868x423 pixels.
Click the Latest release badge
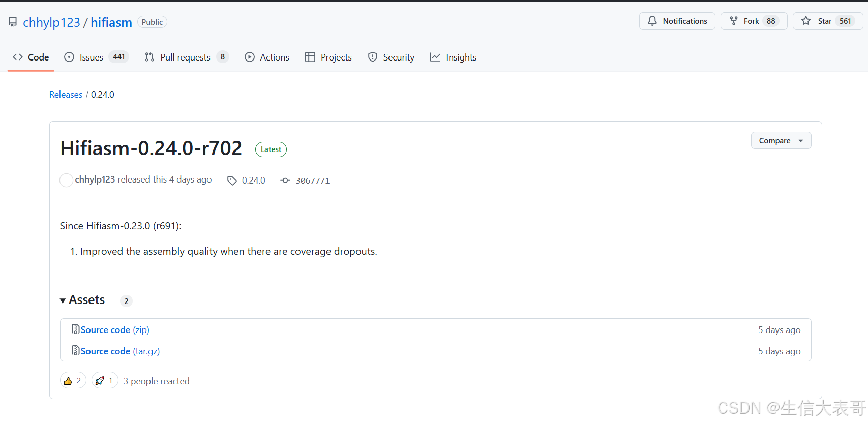coord(271,149)
